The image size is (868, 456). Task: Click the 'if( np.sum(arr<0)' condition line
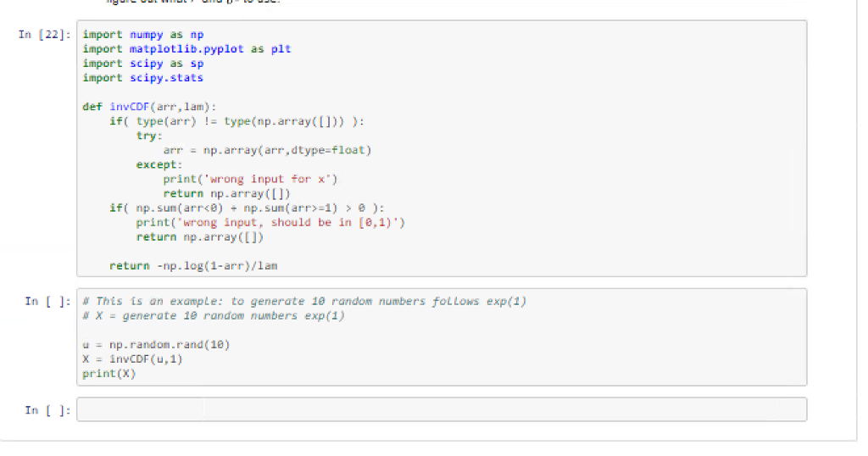[247, 208]
